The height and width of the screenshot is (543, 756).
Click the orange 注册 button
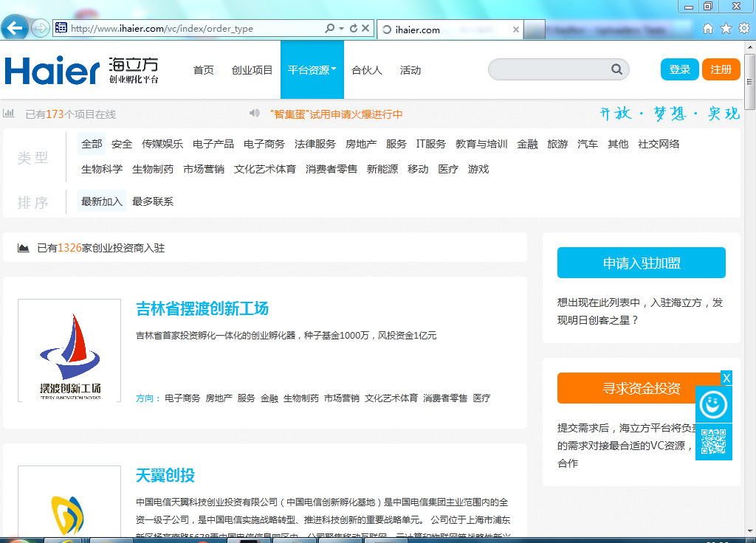coord(721,69)
